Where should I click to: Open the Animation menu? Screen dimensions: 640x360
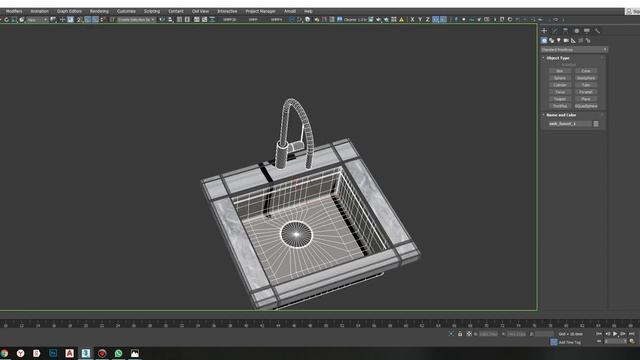tap(39, 11)
